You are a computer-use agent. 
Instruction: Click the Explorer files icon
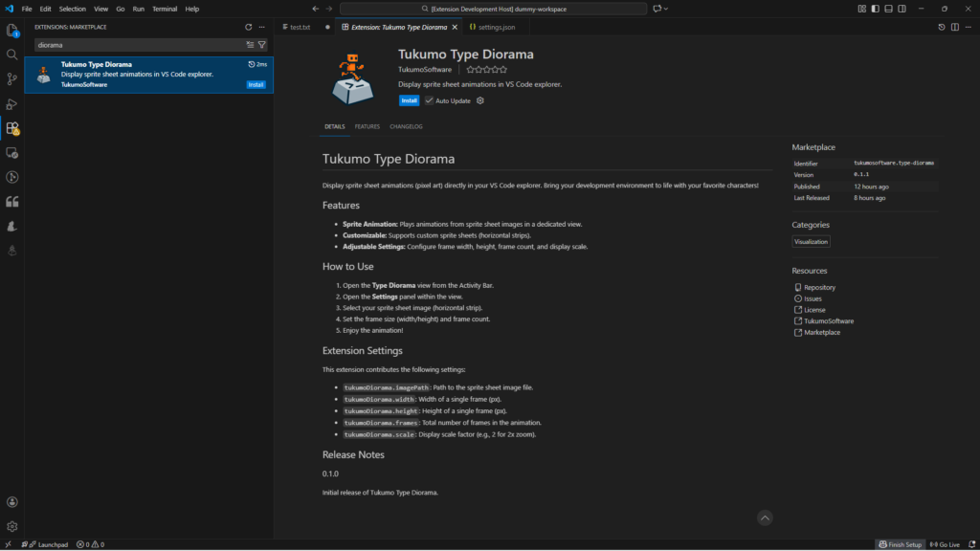(12, 31)
